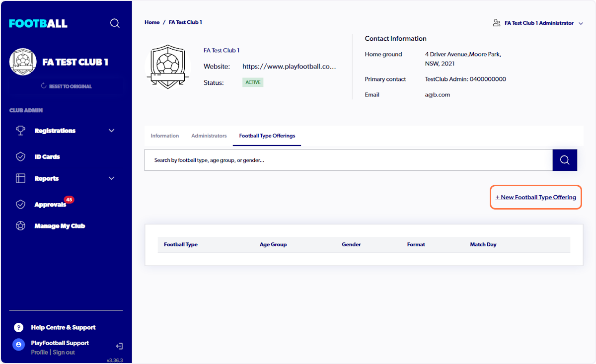Click Reset to Original button
Screen dimensions: 596x364
[x=66, y=86]
